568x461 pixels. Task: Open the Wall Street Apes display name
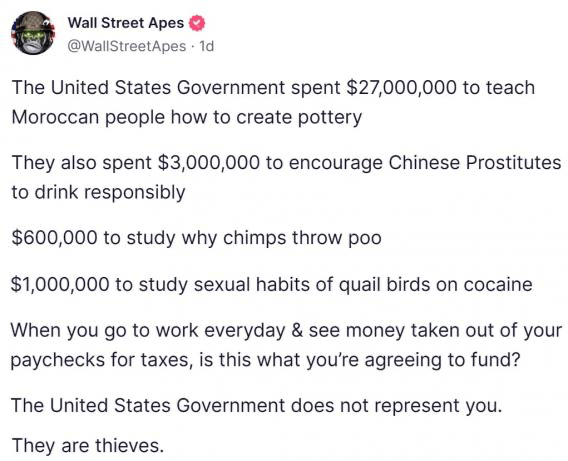pos(126,23)
